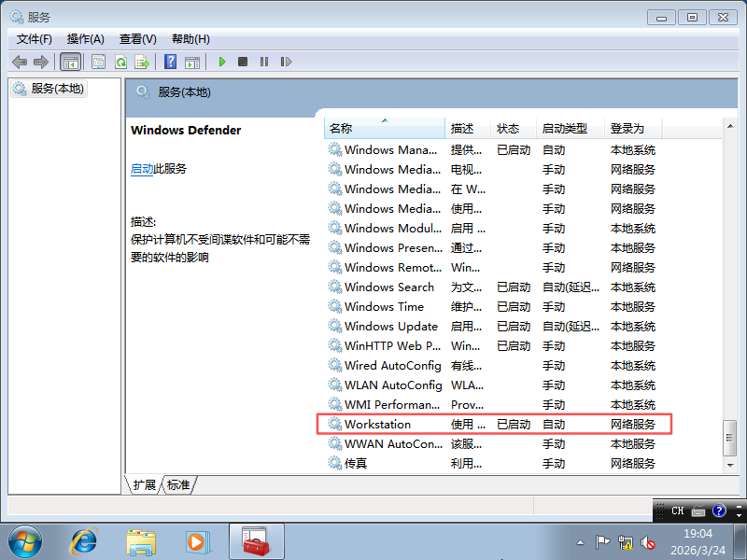Select the 传真 service row
The image size is (747, 560).
(x=493, y=463)
